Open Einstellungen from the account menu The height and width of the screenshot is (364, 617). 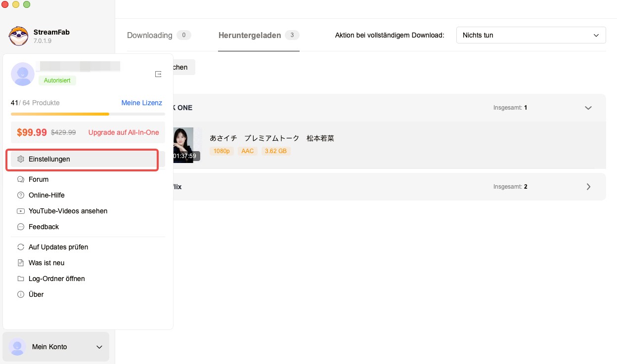(x=88, y=159)
